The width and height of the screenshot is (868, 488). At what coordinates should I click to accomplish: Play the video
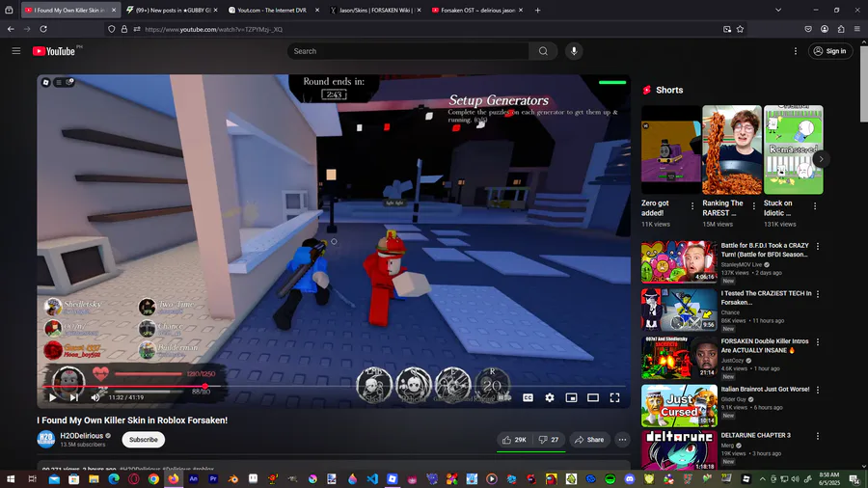pyautogui.click(x=53, y=397)
